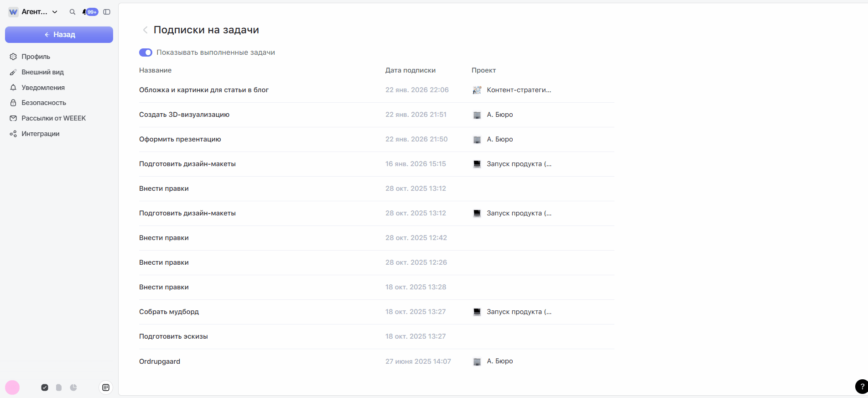The image size is (868, 398).
Task: Click the pink user avatar
Action: tap(12, 388)
